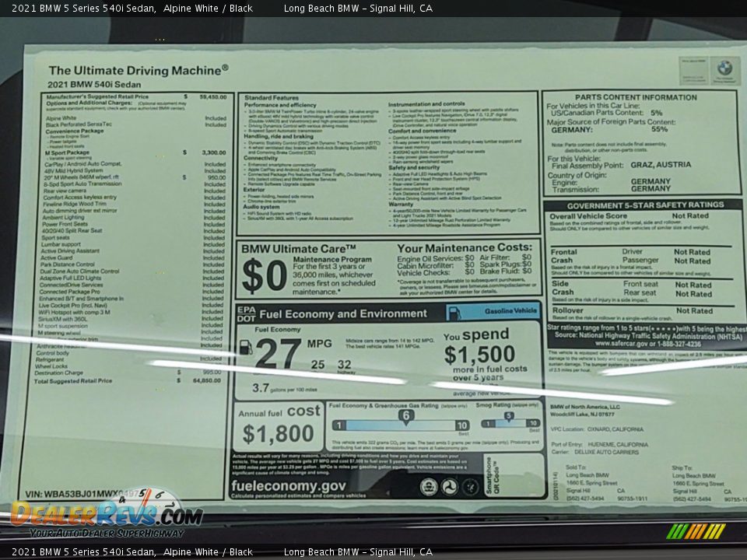Click the Total Suggested Retail Price label
747x560 pixels.
point(73,381)
